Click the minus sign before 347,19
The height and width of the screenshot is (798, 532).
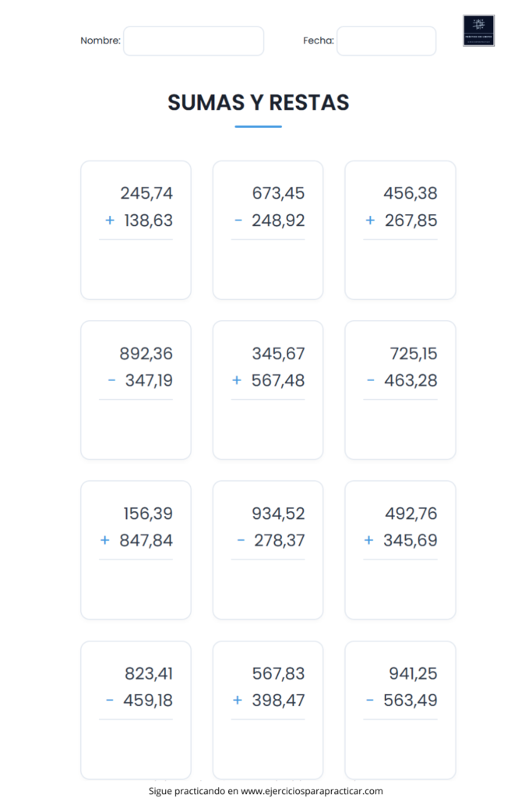click(x=112, y=380)
